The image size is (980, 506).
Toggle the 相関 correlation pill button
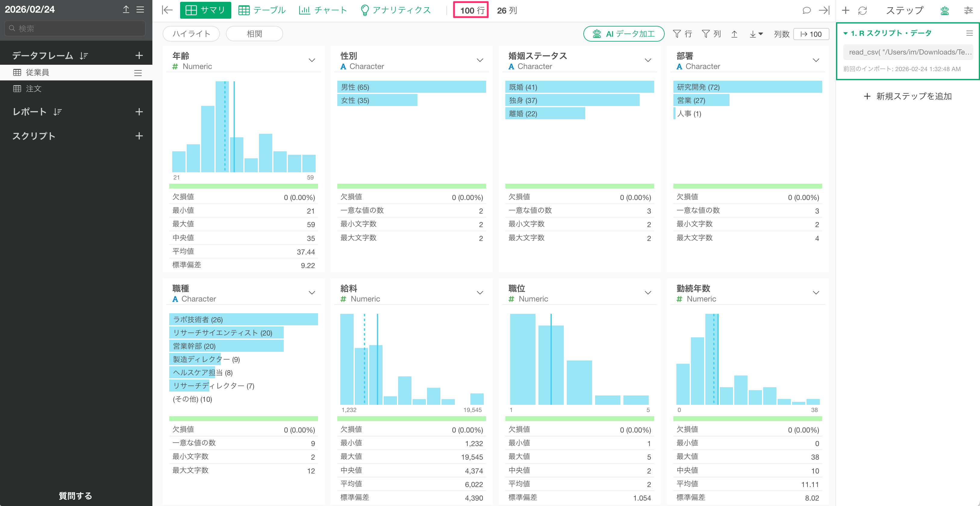coord(254,34)
